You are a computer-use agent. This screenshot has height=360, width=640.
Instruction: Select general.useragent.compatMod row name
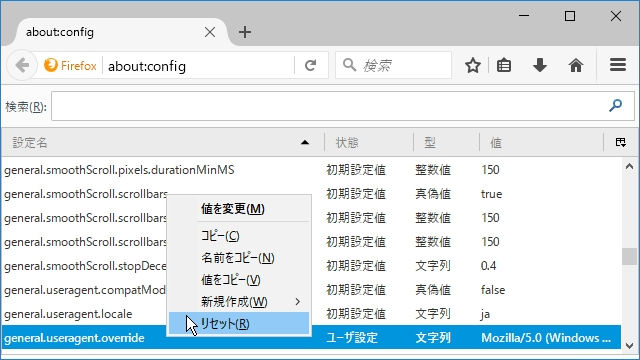85,290
